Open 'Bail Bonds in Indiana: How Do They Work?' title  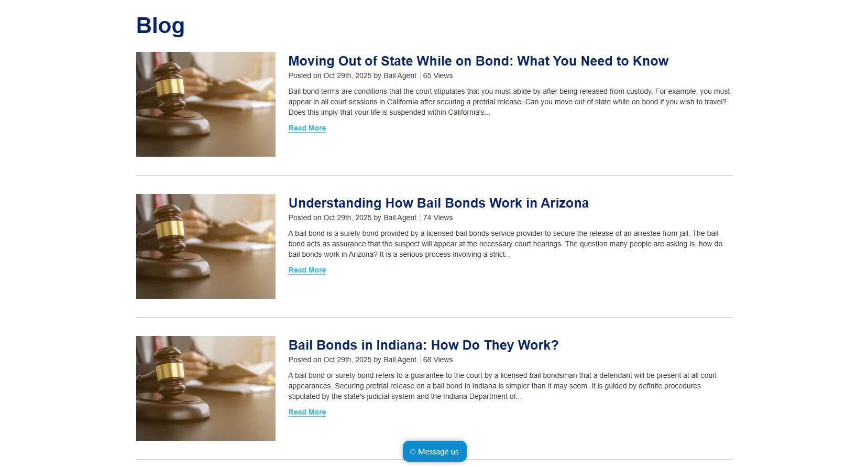[423, 345]
